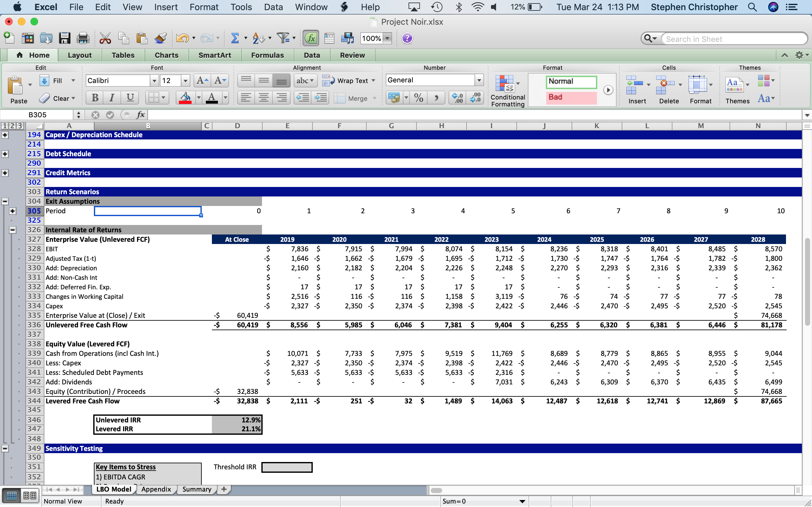Toggle the formula builder fx button
The height and width of the screenshot is (507, 812).
311,38
